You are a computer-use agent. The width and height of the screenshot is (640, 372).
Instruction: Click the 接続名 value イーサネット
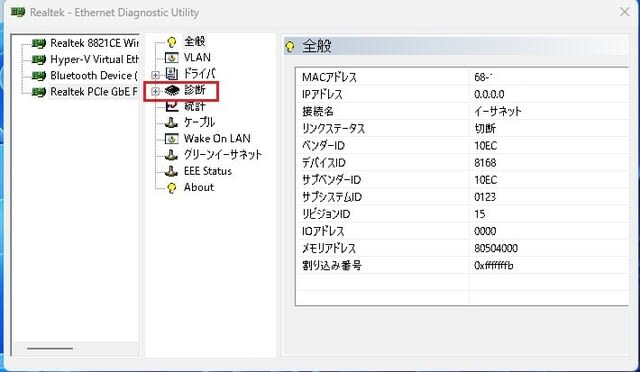[x=498, y=111]
